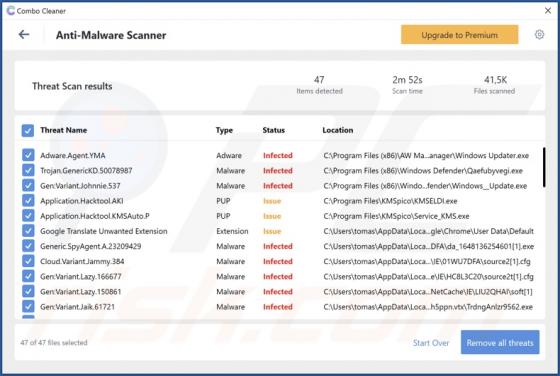Click Qaefubyvegi.exe location path
Image resolution: width=560 pixels, height=376 pixels.
click(x=423, y=171)
